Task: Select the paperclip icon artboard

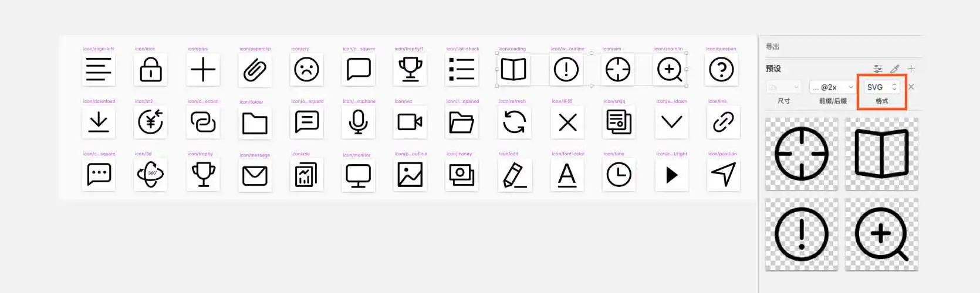Action: [x=255, y=70]
